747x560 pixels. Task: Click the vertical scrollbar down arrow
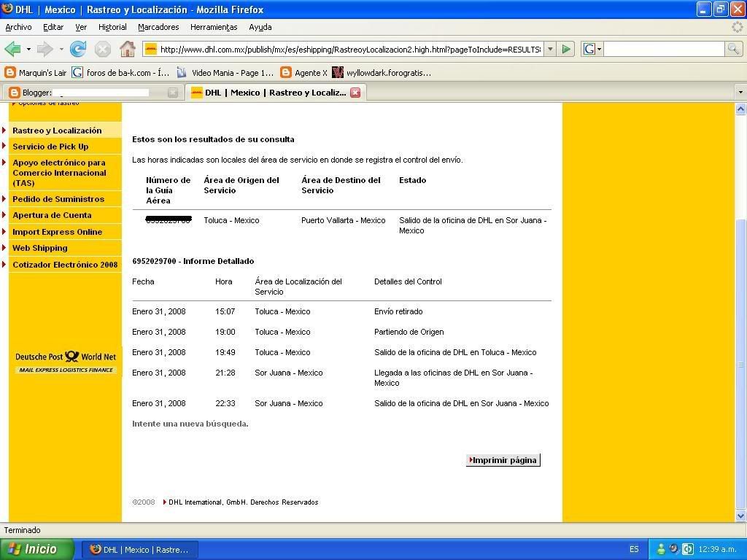click(740, 516)
